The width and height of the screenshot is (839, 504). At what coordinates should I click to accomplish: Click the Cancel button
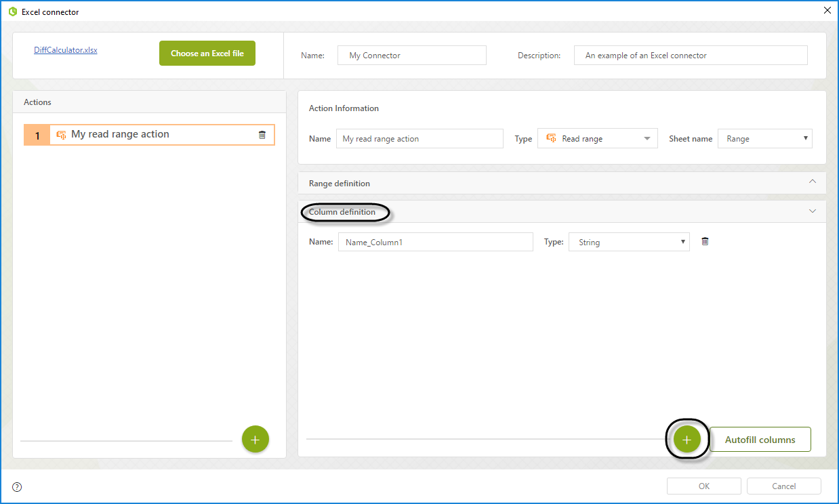click(x=783, y=486)
